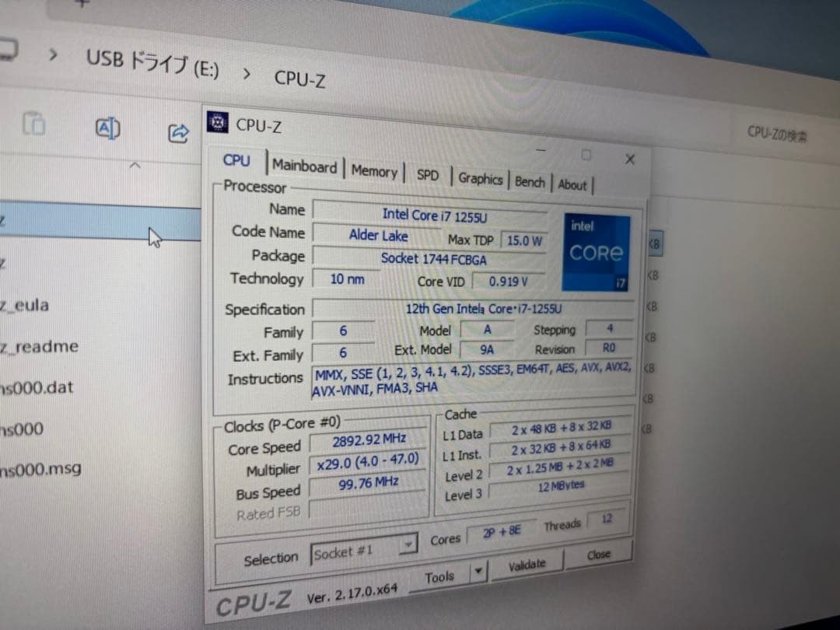The width and height of the screenshot is (840, 630).
Task: Click the Ext. Model value 9A
Action: pyautogui.click(x=486, y=350)
